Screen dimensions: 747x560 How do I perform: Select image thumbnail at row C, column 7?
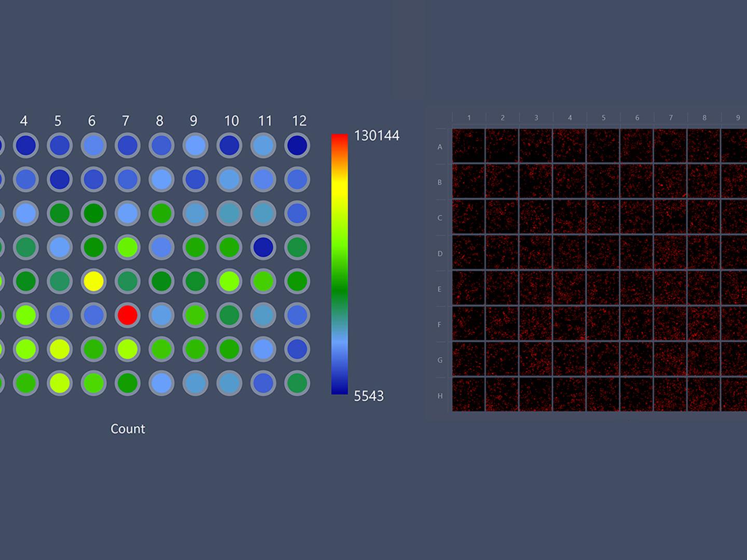[670, 217]
